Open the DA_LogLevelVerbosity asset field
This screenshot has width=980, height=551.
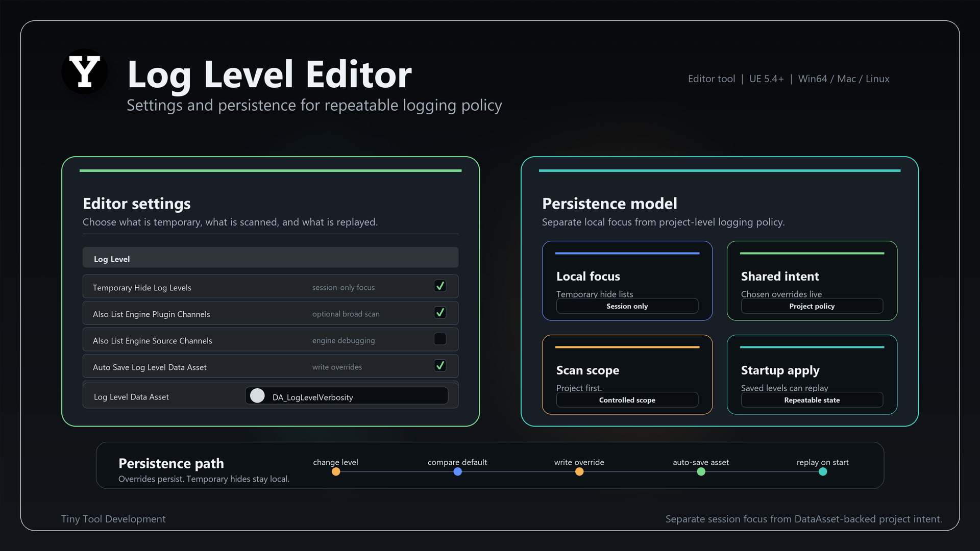pyautogui.click(x=347, y=396)
